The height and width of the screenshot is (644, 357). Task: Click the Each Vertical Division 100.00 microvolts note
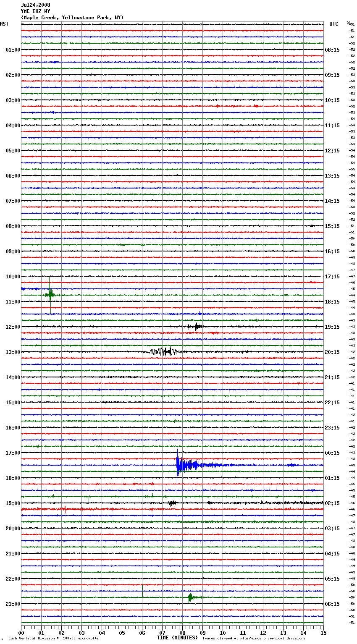pos(53,638)
